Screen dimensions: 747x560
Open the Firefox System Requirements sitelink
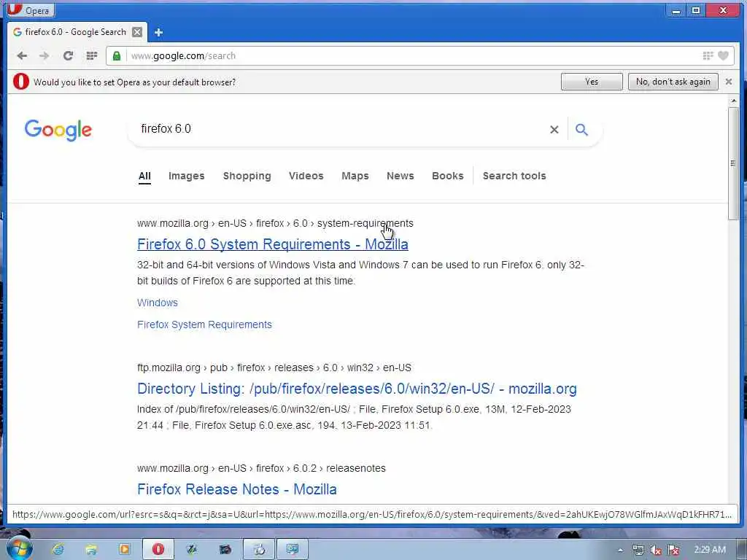[x=204, y=324]
